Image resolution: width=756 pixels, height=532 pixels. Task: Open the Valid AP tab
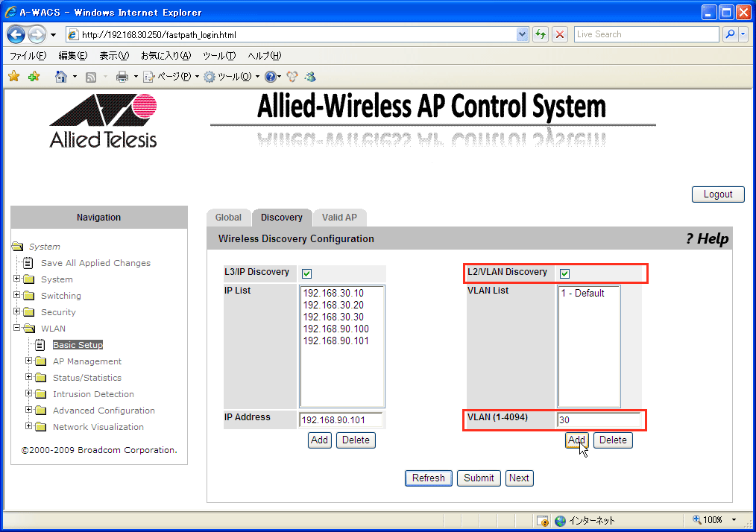339,218
